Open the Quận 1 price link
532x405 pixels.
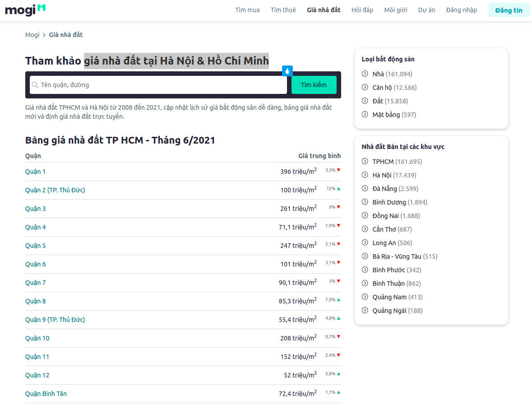35,172
